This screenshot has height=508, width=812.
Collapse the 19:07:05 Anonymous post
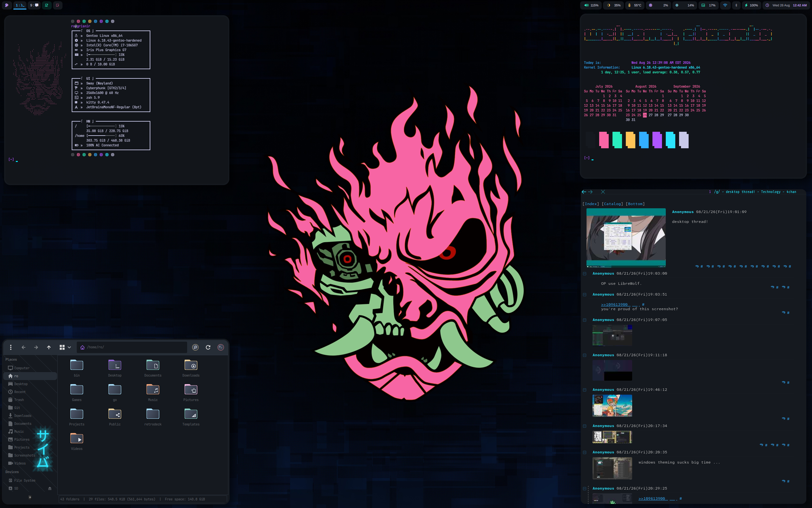(585, 320)
